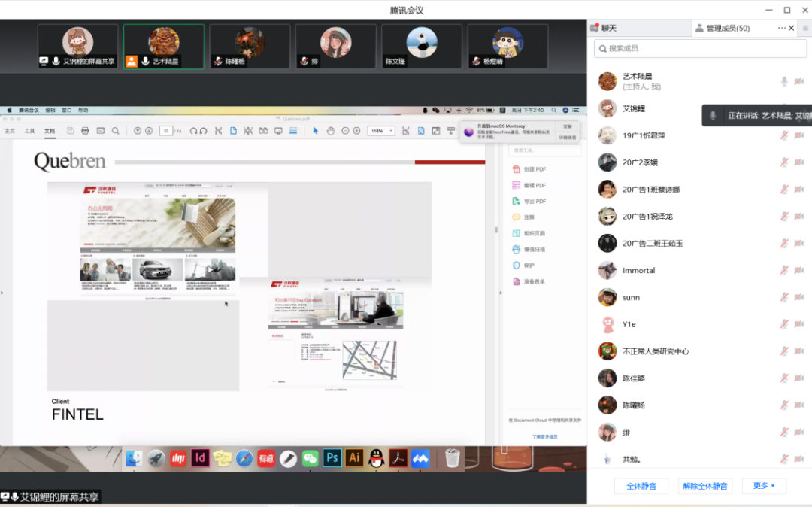Unmute microphone of 19广1忻君萍
The image size is (812, 507).
tap(784, 135)
